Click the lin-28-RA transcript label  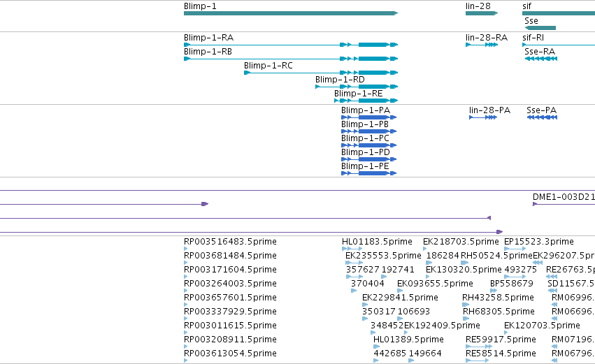pos(487,38)
